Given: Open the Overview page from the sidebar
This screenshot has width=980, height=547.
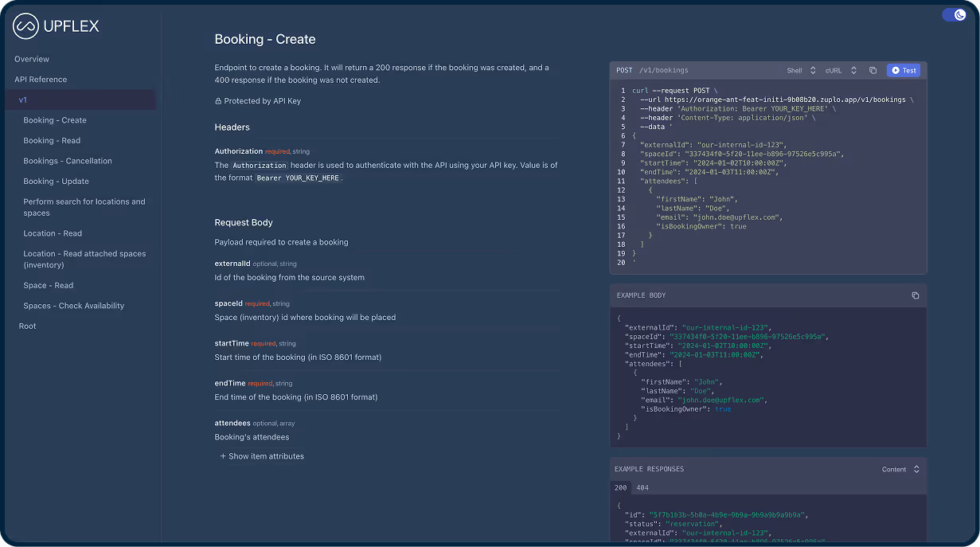Looking at the screenshot, I should pos(32,59).
